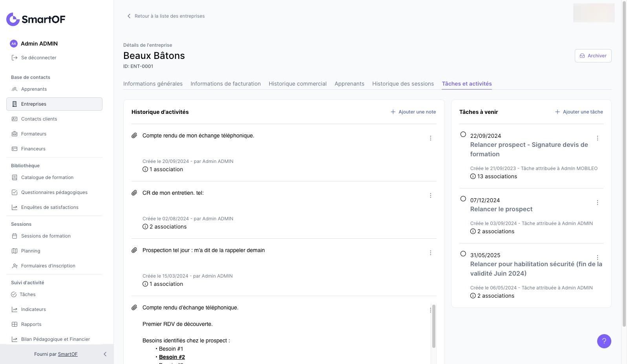Click the Admin ADMIN avatar icon

tap(14, 44)
